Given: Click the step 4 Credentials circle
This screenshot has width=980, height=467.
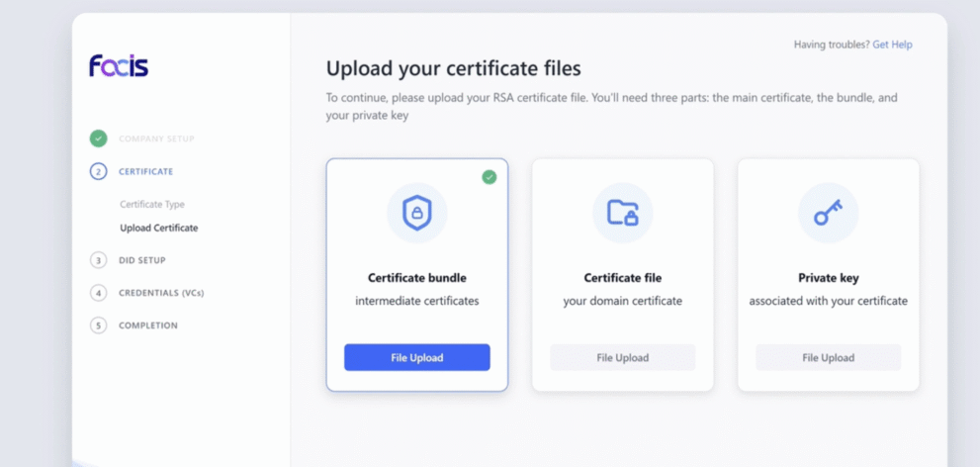Looking at the screenshot, I should pyautogui.click(x=98, y=293).
